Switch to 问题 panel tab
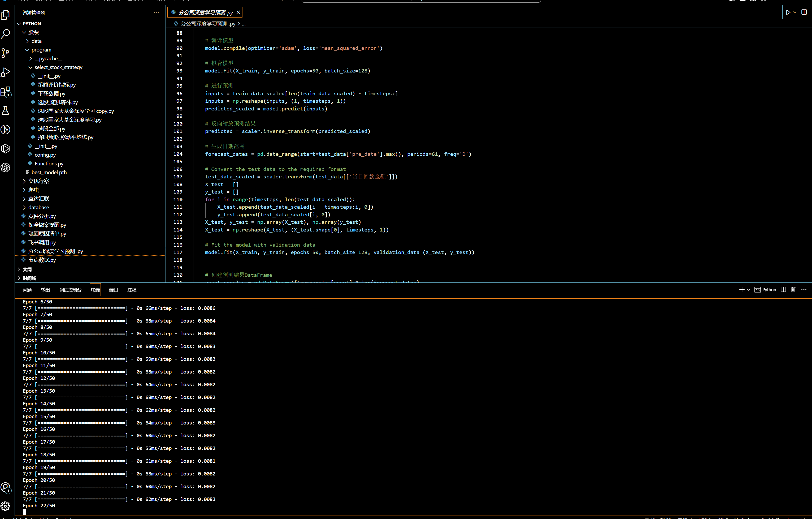Screen dimensions: 812x519 [27, 290]
